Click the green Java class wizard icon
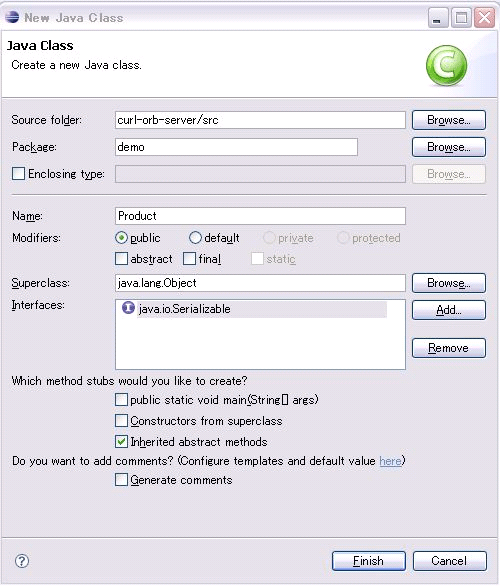The width and height of the screenshot is (500, 586). click(x=447, y=65)
